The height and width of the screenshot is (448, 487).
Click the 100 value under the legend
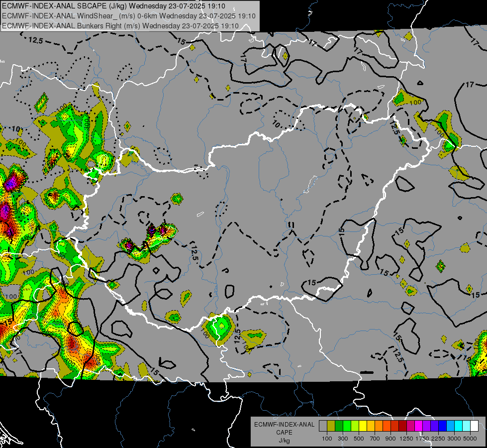tap(327, 439)
